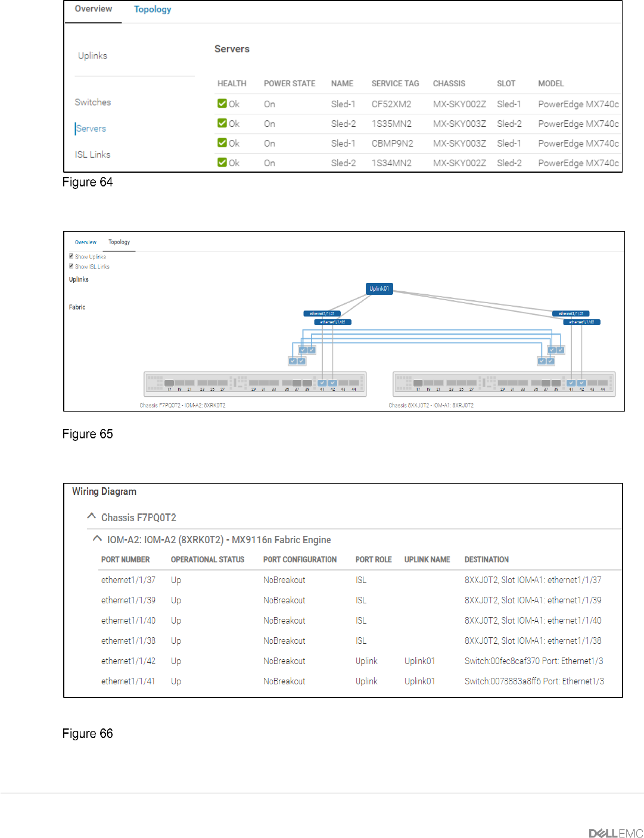Collapse the Chassis F7PQ0T2 section chevron

91,516
